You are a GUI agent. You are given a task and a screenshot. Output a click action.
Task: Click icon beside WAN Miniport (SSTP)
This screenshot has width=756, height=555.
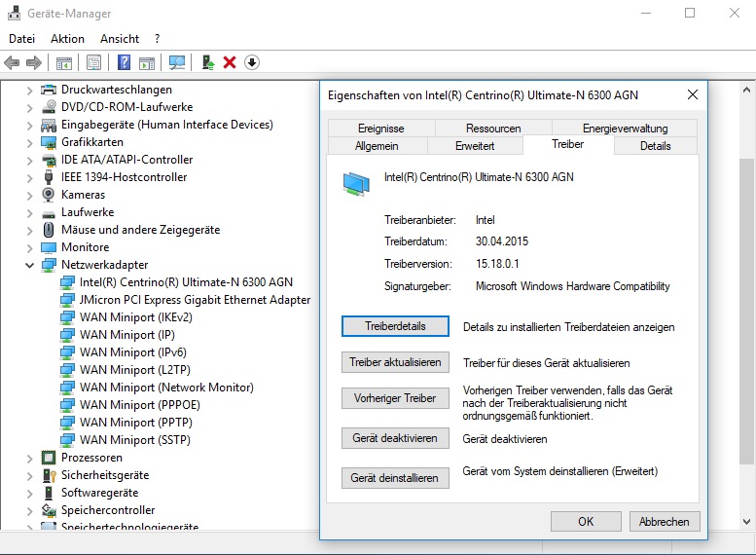tap(67, 440)
